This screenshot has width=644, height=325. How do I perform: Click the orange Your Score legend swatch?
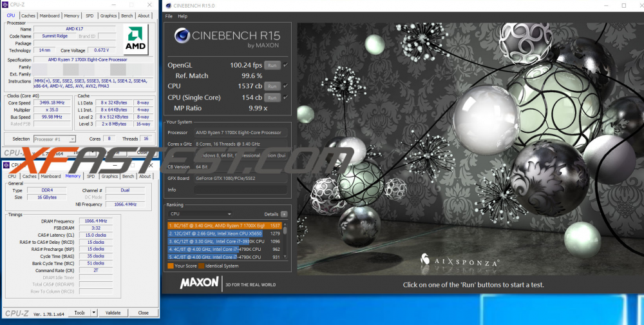pos(171,266)
